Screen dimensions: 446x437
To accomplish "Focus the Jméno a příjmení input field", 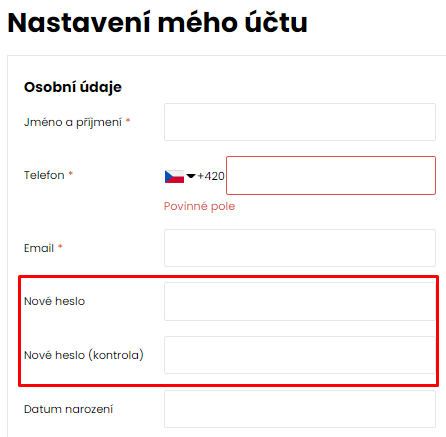I will (300, 122).
